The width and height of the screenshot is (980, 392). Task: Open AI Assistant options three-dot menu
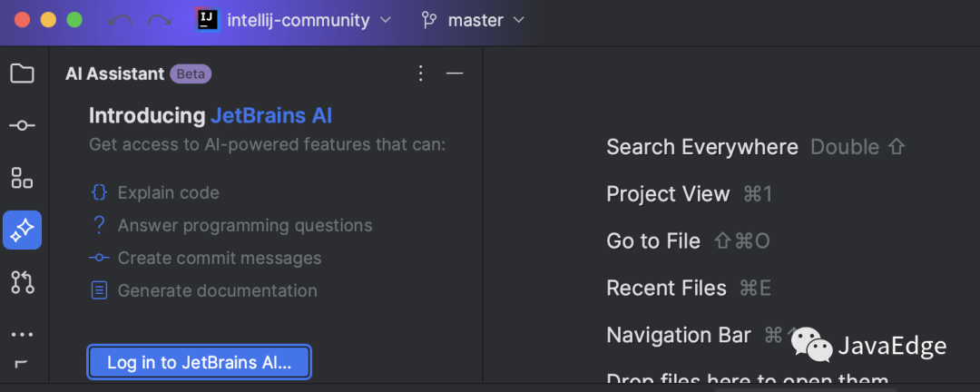(421, 73)
